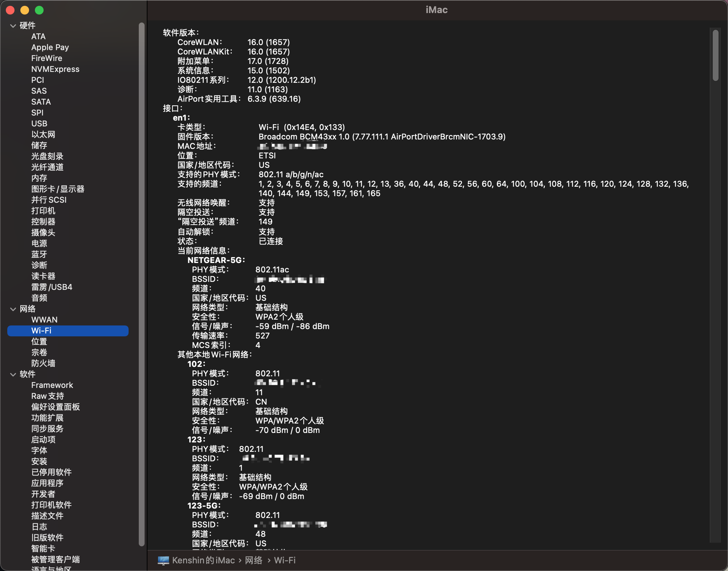
Task: Click the green zoom window button
Action: (x=39, y=10)
